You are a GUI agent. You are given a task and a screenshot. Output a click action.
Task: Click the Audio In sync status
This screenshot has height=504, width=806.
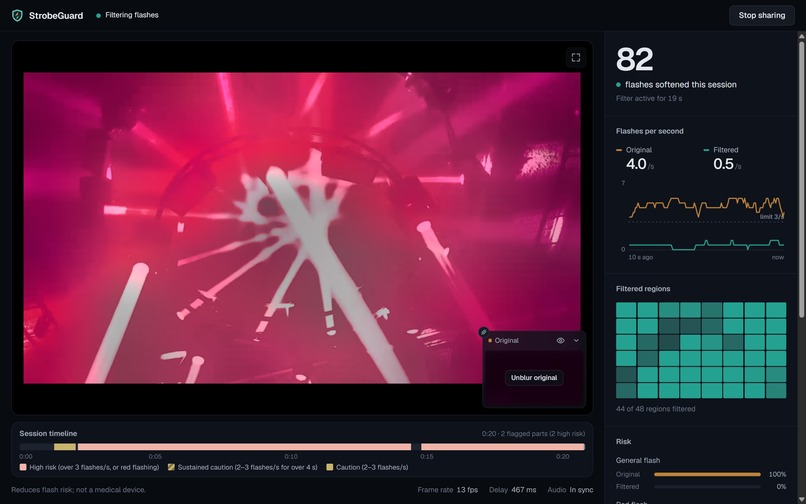[570, 490]
